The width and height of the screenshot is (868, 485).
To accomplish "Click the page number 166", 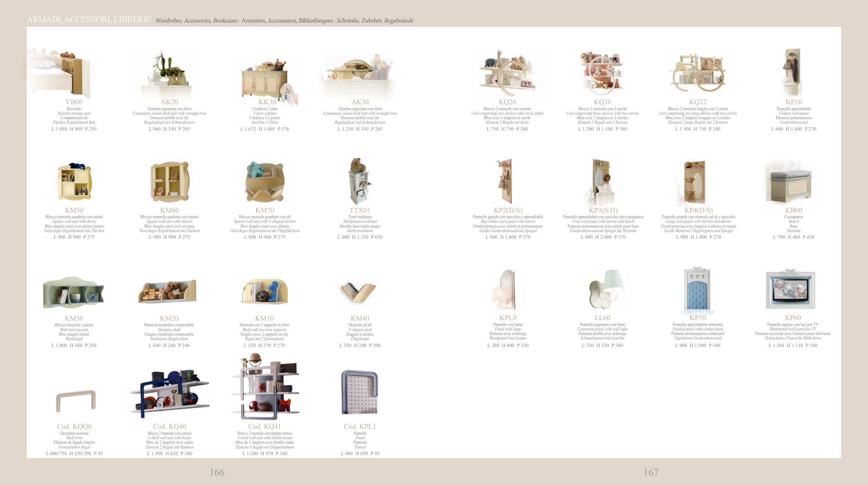I will pos(217,472).
